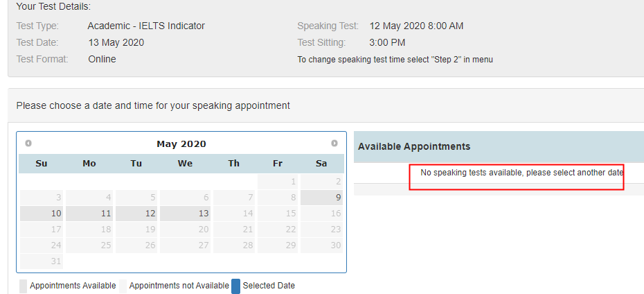Image resolution: width=644 pixels, height=294 pixels.
Task: Click the May 2020 calendar title
Action: coord(181,144)
